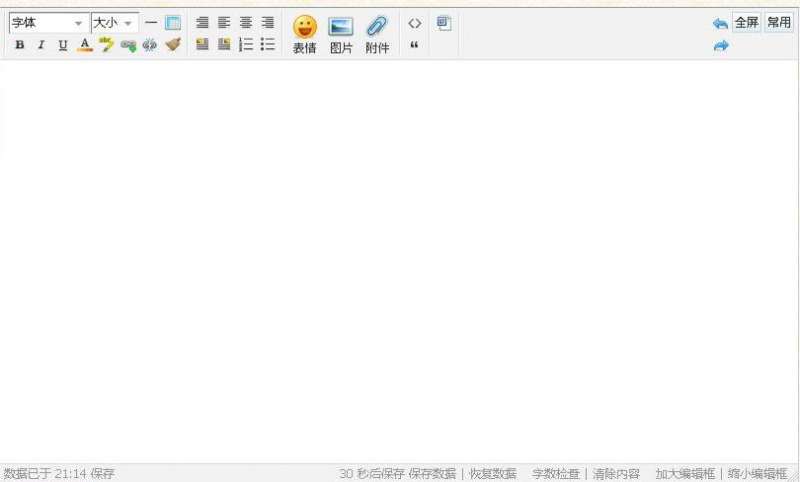800x482 pixels.
Task: Insert an image via 图片
Action: 341,34
